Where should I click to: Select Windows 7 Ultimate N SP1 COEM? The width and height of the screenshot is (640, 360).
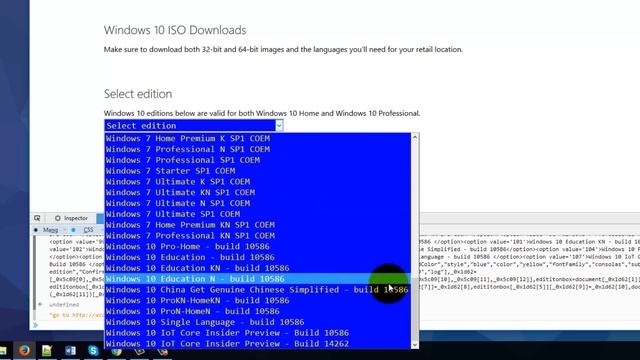tap(258, 203)
